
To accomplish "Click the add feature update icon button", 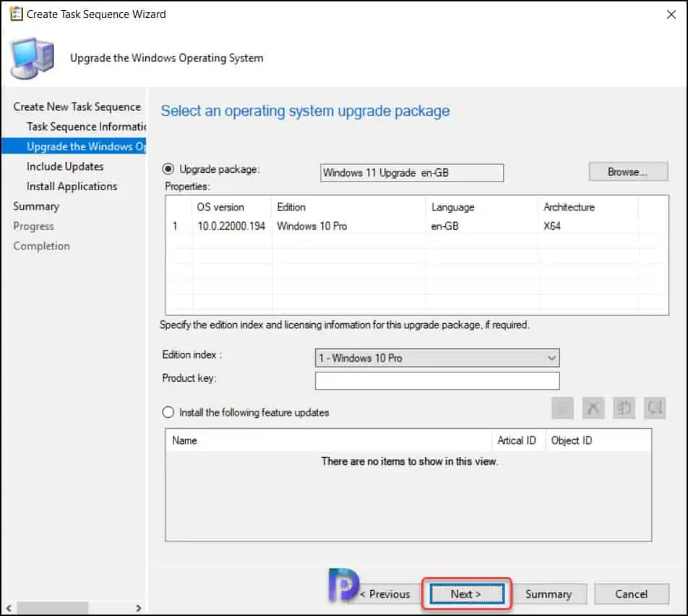I will tap(562, 408).
